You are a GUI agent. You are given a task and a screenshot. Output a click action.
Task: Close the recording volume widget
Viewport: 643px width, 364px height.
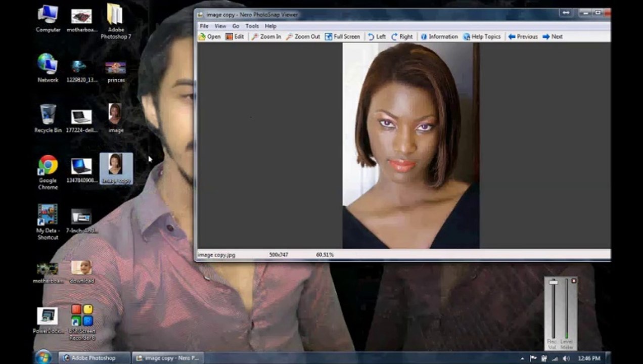(x=574, y=281)
